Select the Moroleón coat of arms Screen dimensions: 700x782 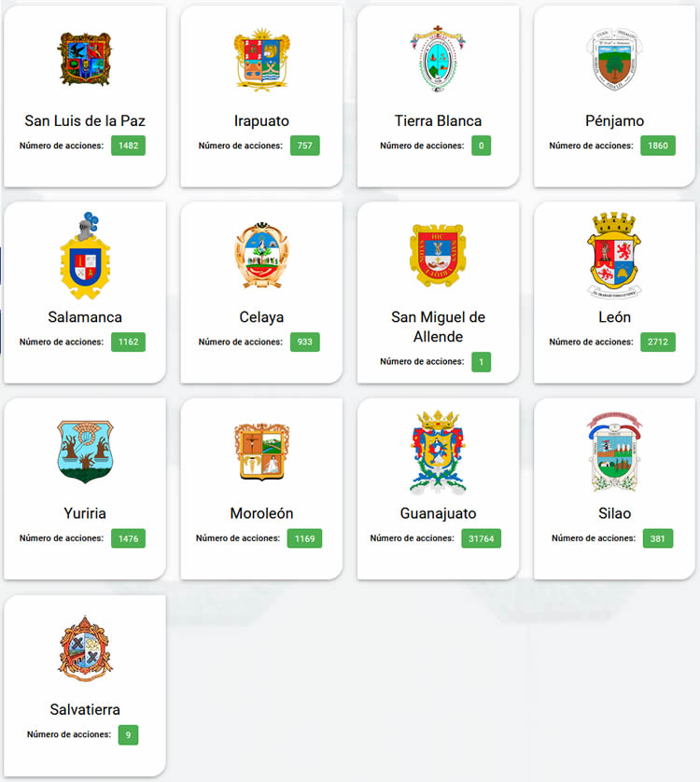coord(261,452)
